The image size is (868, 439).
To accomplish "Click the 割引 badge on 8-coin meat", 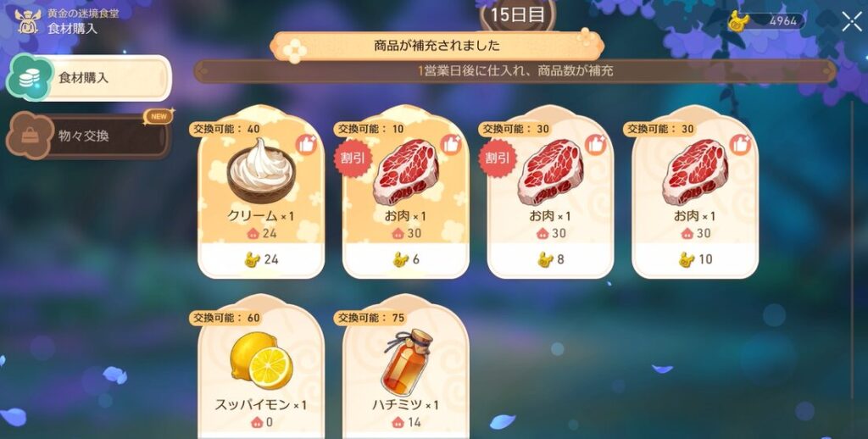I will [497, 158].
